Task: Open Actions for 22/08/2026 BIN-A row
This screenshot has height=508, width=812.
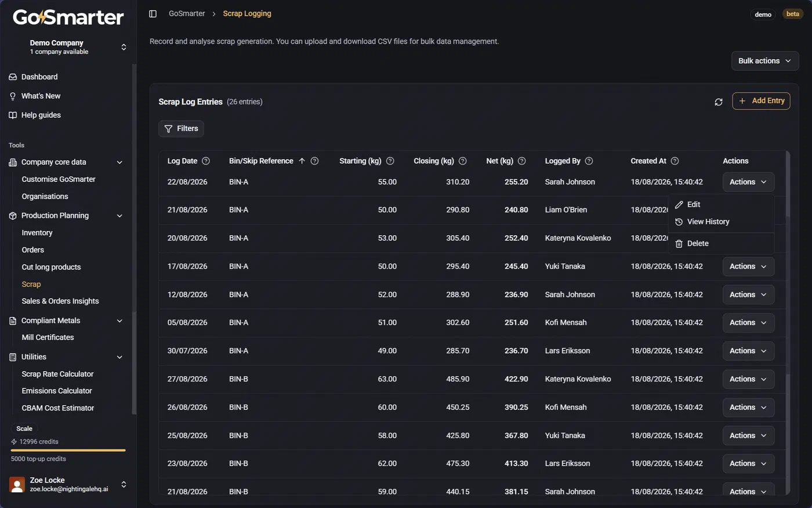Action: pos(748,182)
